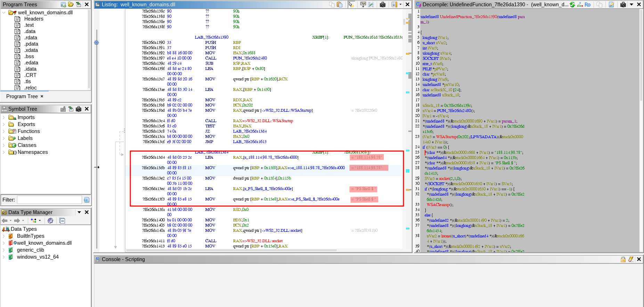Toggle navigation icon in Program Trees header
The image size is (644, 307).
coord(79,5)
